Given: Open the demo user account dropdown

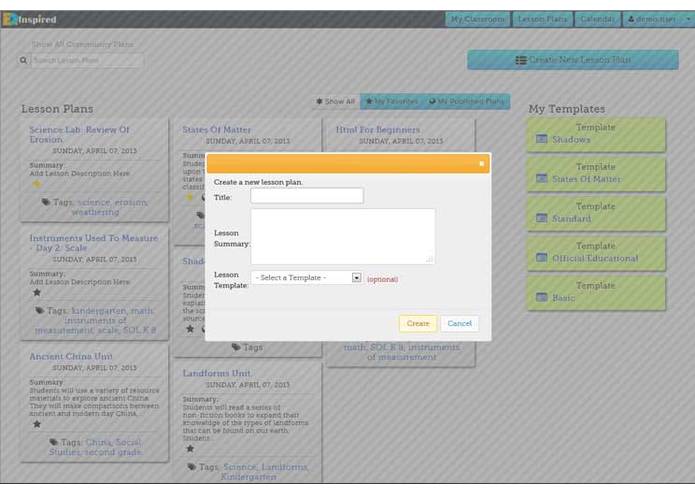Looking at the screenshot, I should 658,19.
